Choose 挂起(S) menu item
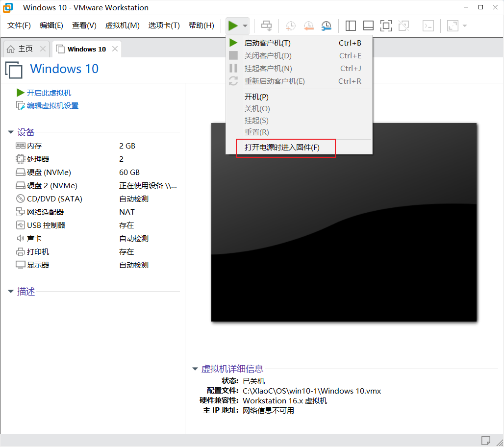The image size is (504, 447). (x=299, y=121)
